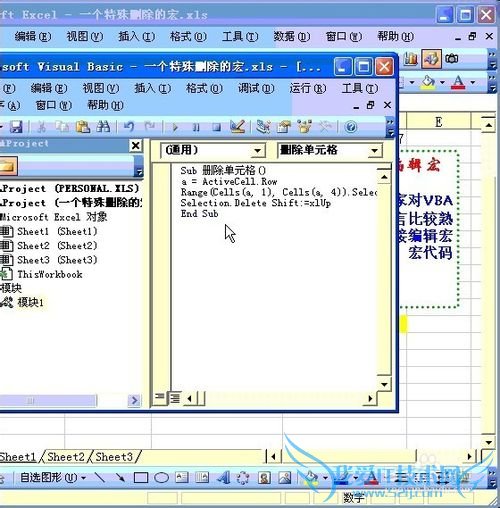Screen dimensions: 500x508
Task: Insert diagram or organization chart icon
Action: pyautogui.click(x=243, y=478)
